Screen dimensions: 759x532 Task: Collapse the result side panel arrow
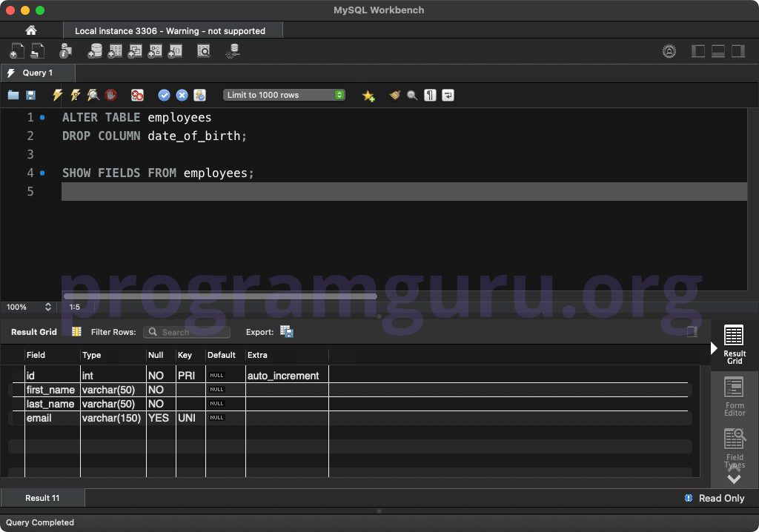[714, 348]
